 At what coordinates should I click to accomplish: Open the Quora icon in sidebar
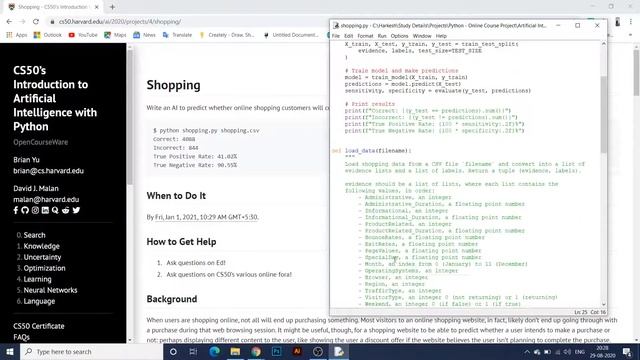(55, 210)
